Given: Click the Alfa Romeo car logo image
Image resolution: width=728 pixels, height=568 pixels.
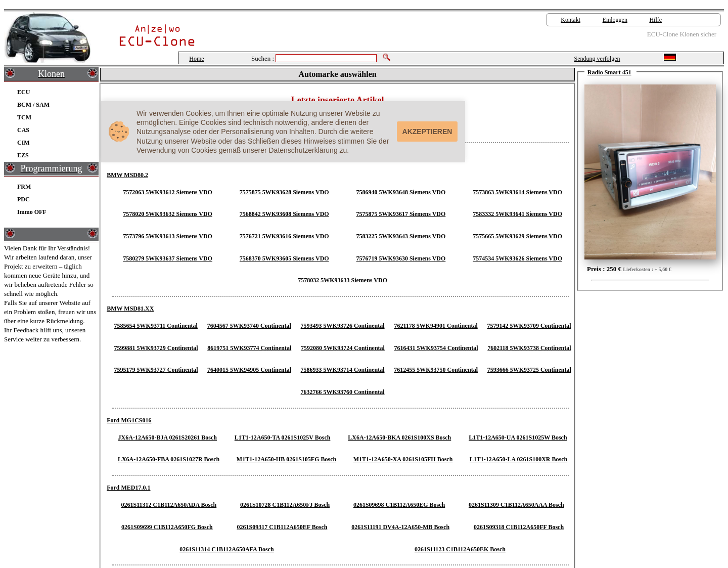Looking at the screenshot, I should [x=48, y=38].
